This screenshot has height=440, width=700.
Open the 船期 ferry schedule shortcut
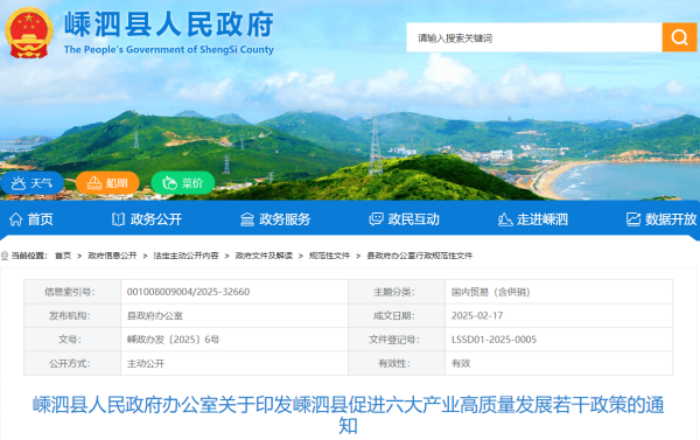coord(108,183)
